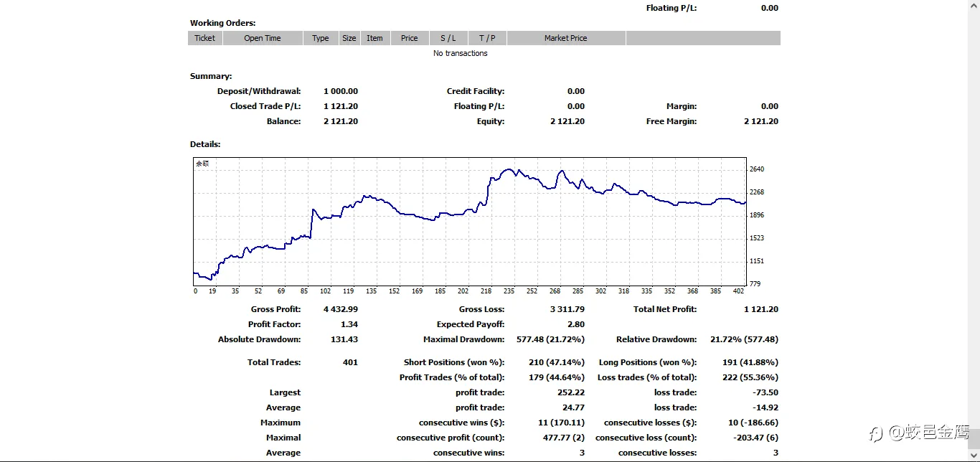Click the Open Time column header
Screen dimensions: 980x462
click(x=263, y=38)
